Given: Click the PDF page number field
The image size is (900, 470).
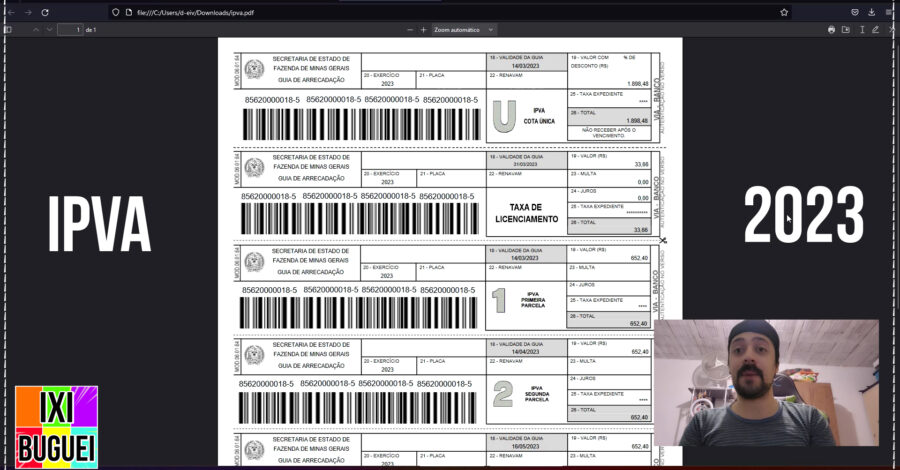Looking at the screenshot, I should [71, 30].
